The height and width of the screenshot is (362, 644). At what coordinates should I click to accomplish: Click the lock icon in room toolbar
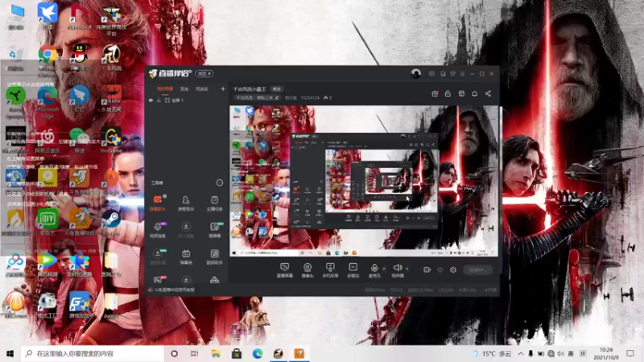(448, 93)
